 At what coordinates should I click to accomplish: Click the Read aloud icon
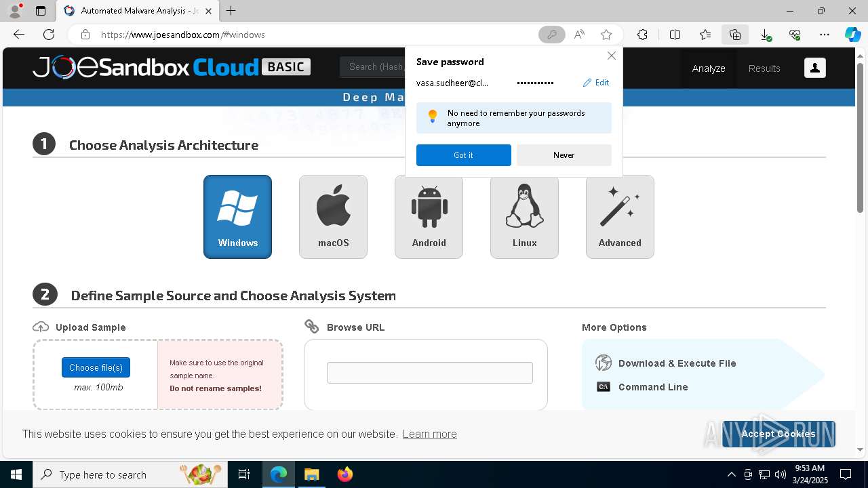[x=579, y=35]
